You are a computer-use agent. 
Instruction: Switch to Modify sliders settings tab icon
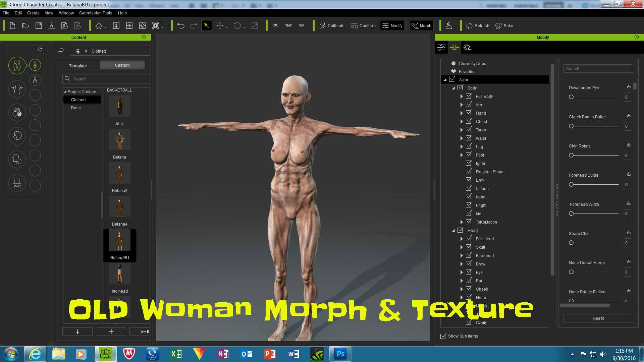[441, 47]
